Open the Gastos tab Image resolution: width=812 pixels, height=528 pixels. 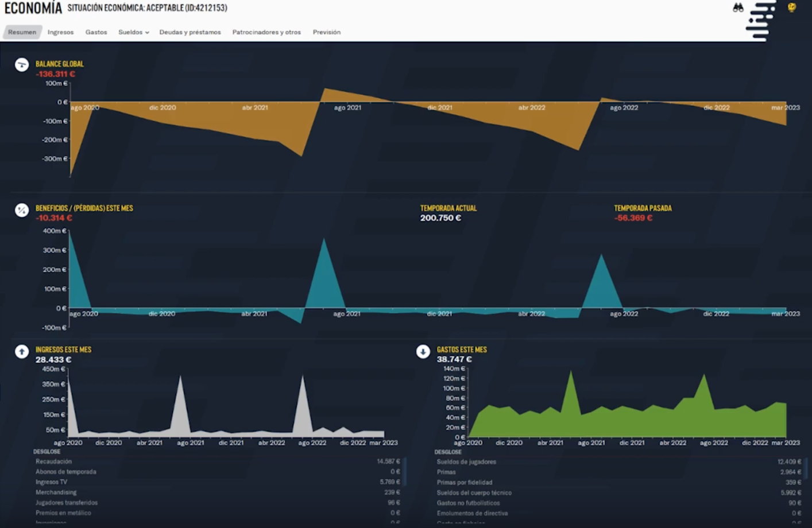click(x=96, y=32)
